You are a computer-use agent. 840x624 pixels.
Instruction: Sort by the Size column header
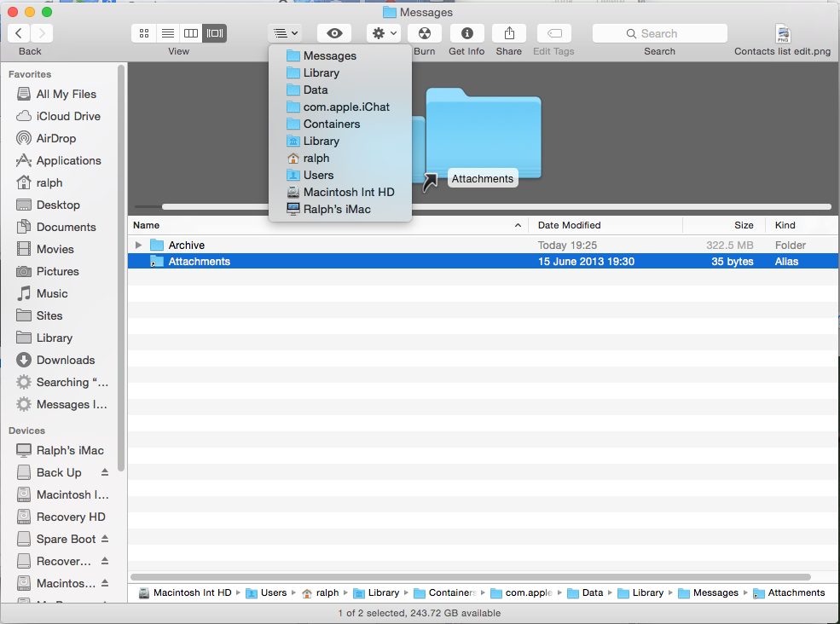(724, 225)
